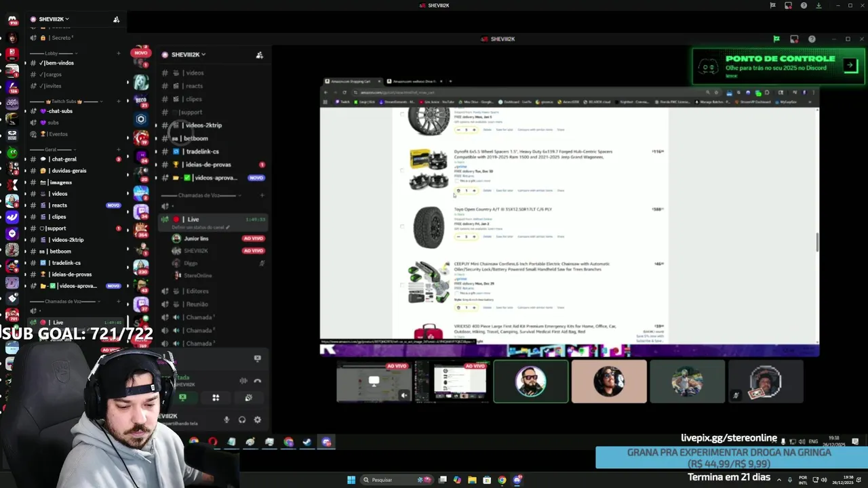
Task: Select the checkbox for the Toyo Open Country tire
Action: 402,226
